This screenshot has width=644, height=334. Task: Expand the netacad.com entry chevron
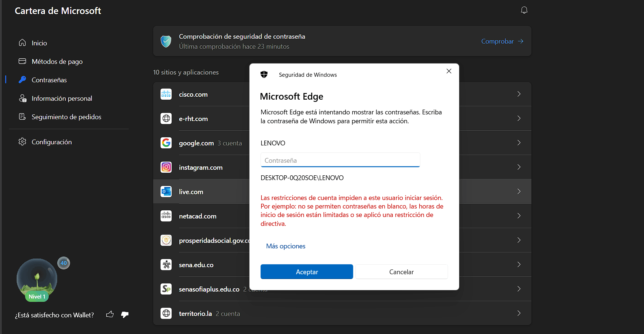coord(519,216)
